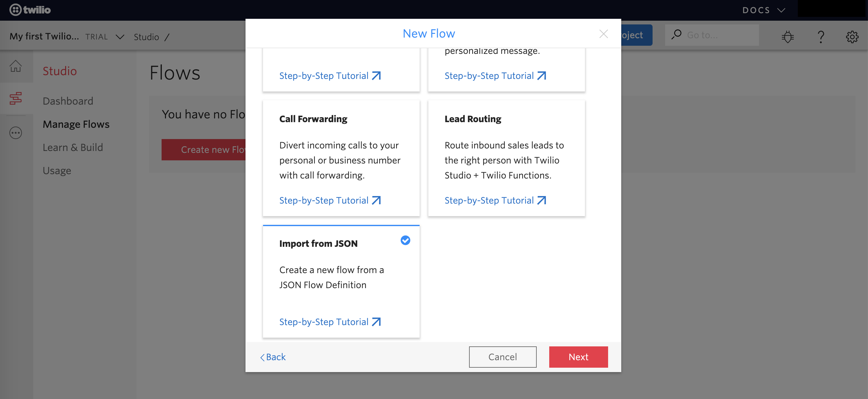Click the Back button
The image size is (868, 399).
click(x=272, y=357)
